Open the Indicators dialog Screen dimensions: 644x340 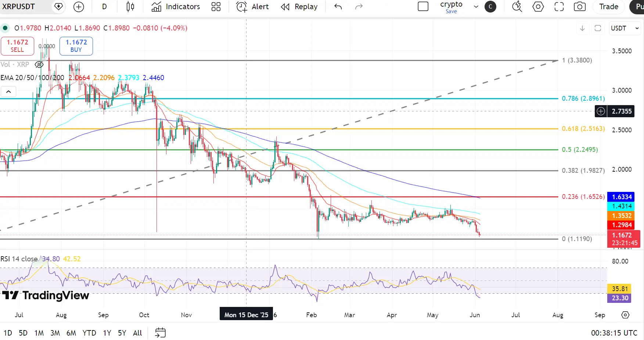[x=176, y=7]
